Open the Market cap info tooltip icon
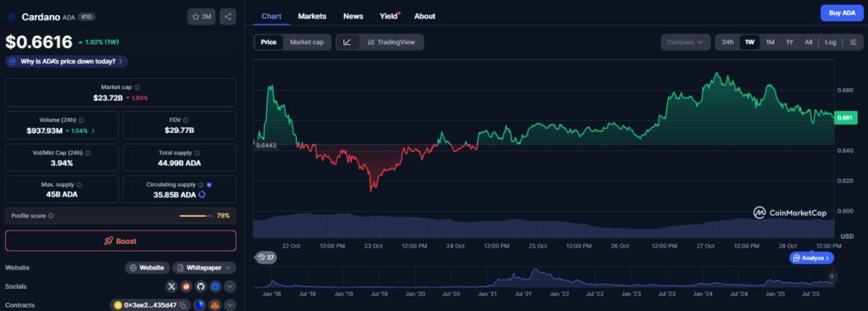This screenshot has height=311, width=868. [x=137, y=87]
